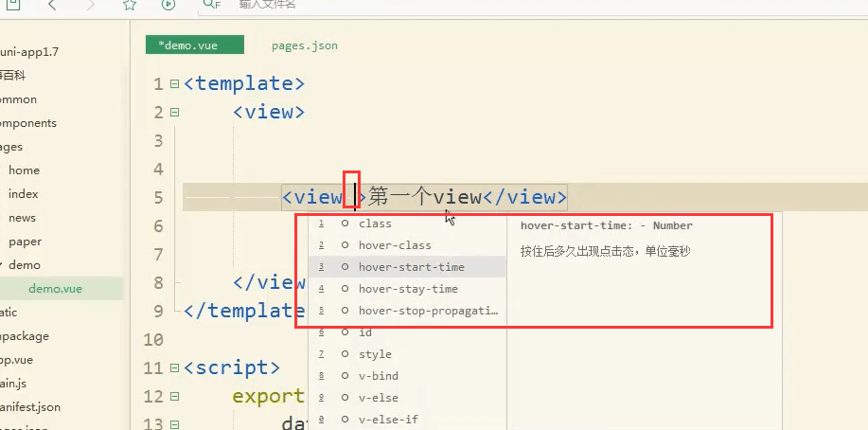Open the components folder in sidebar
The width and height of the screenshot is (868, 430).
pos(28,123)
